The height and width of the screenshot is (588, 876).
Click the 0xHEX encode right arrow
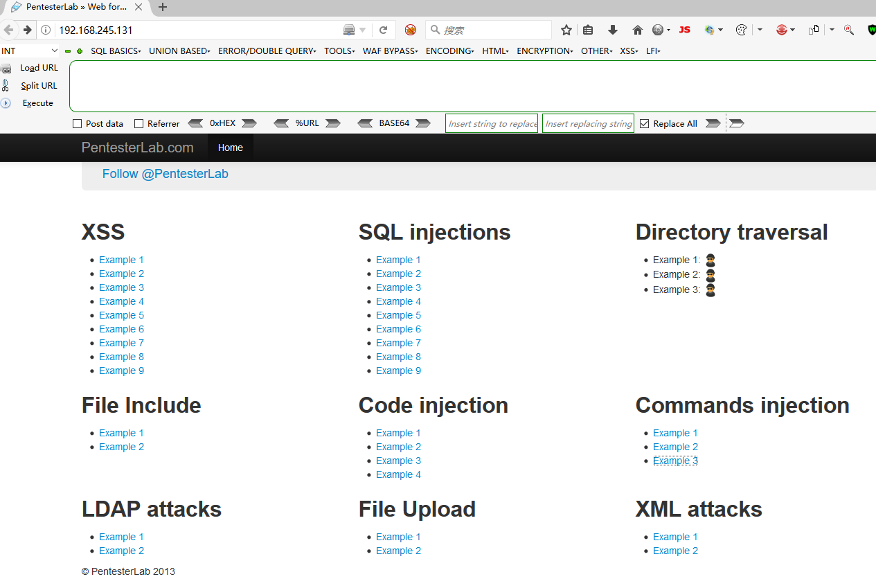(x=249, y=123)
